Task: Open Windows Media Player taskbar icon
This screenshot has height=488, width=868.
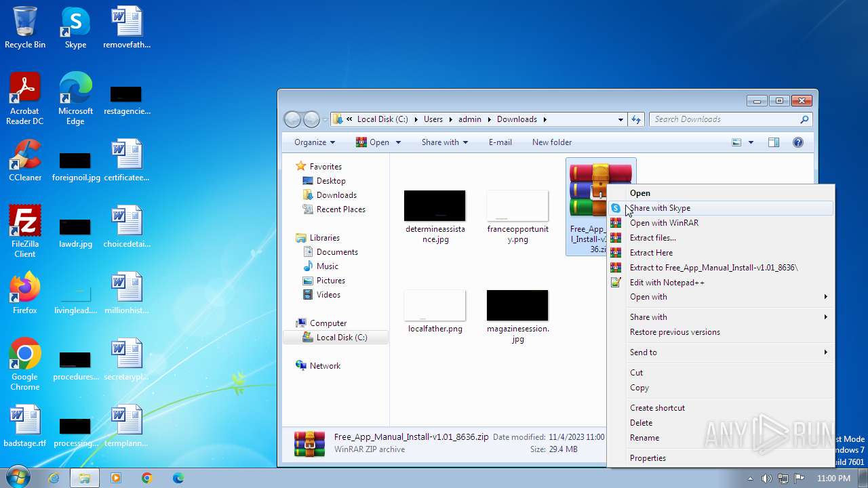Action: [x=116, y=478]
